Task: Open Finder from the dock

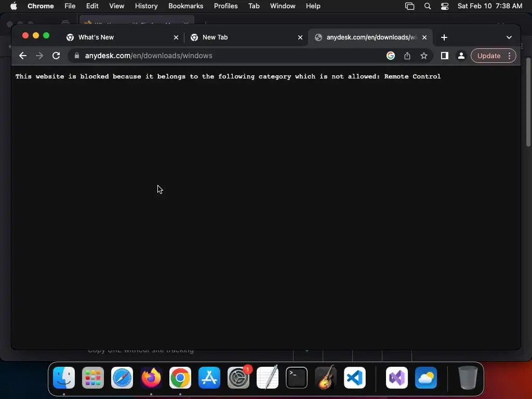Action: click(x=64, y=378)
